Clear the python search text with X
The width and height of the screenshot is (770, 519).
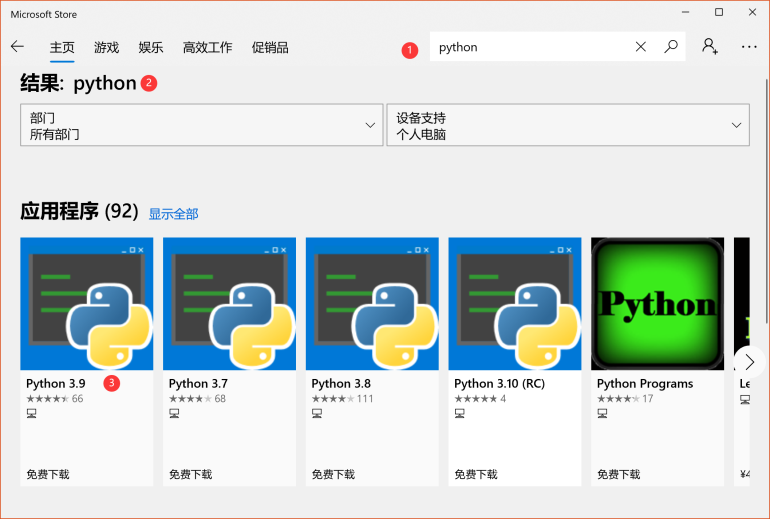[641, 47]
